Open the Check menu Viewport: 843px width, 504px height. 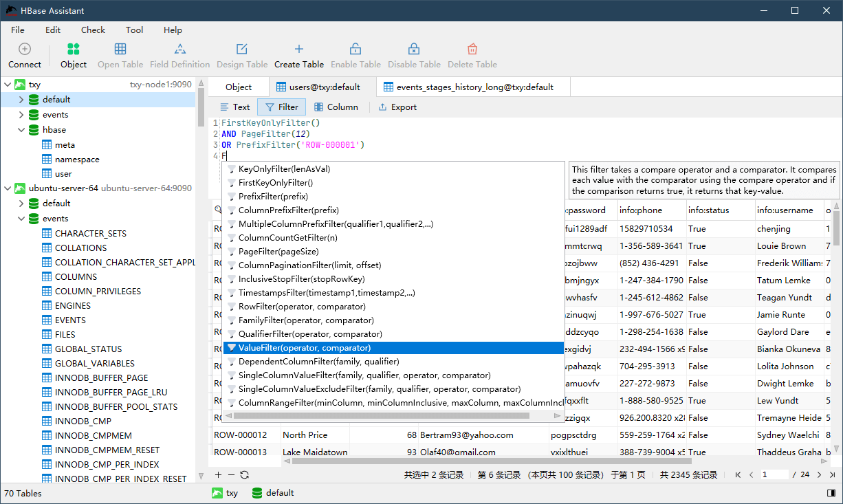[93, 30]
